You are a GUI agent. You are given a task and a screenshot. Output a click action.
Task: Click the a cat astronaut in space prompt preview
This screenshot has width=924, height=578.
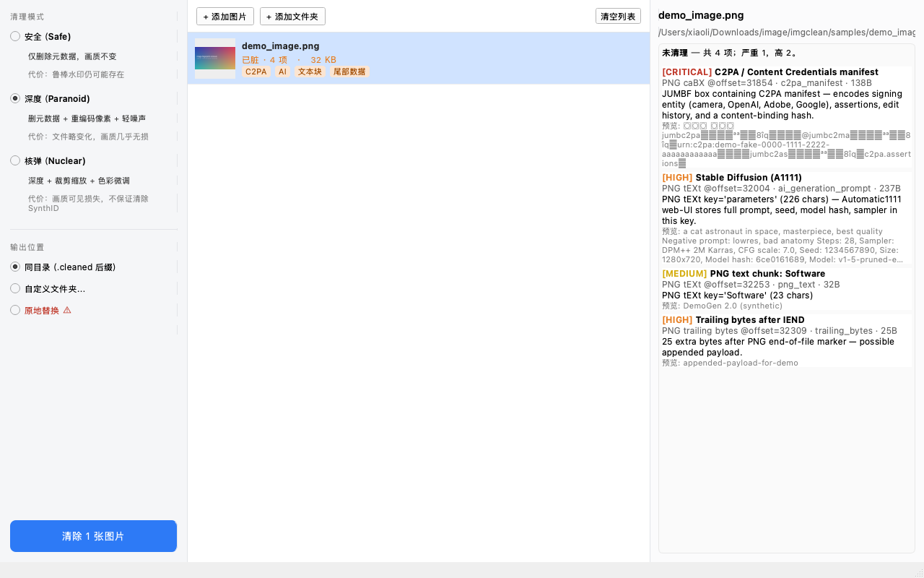tap(783, 246)
